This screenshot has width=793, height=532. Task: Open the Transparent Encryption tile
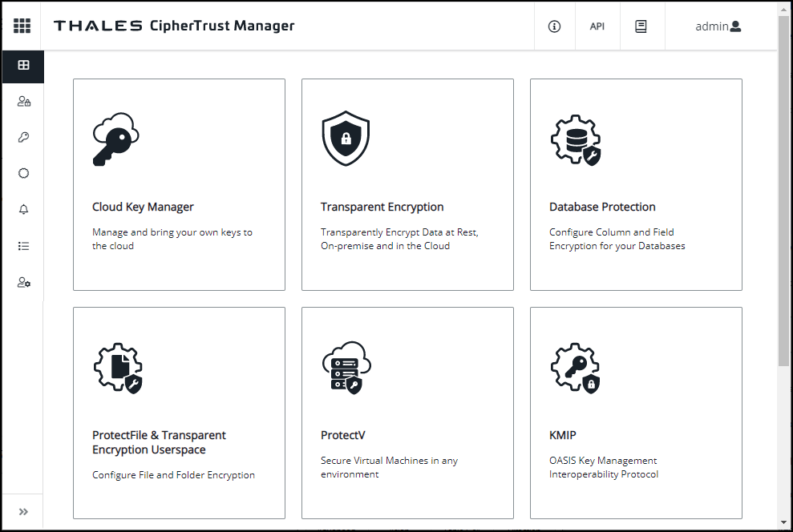(407, 184)
